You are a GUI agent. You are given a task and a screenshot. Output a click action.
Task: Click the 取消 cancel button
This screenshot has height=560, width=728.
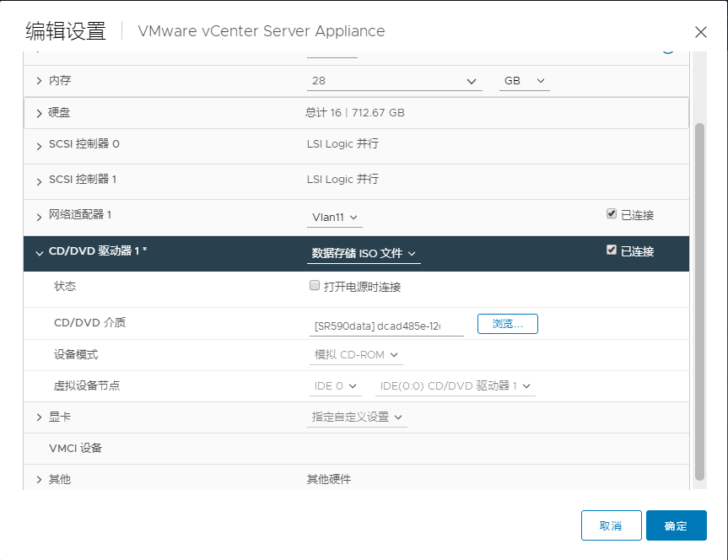coord(611,525)
